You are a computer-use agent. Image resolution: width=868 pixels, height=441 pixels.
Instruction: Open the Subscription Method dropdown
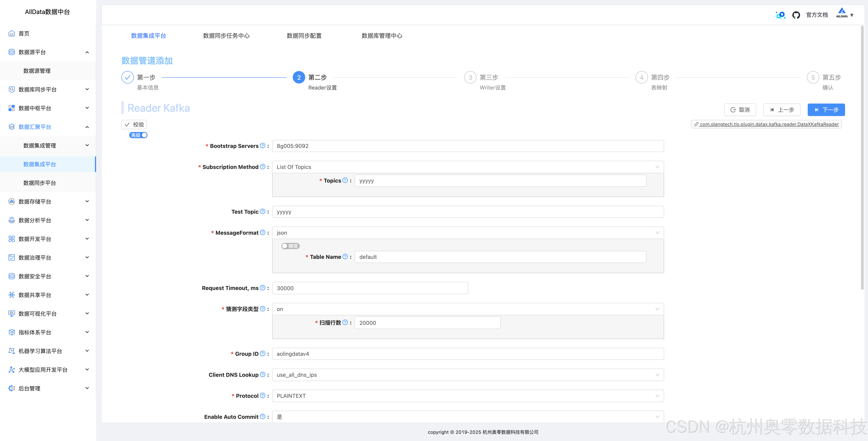(x=468, y=167)
